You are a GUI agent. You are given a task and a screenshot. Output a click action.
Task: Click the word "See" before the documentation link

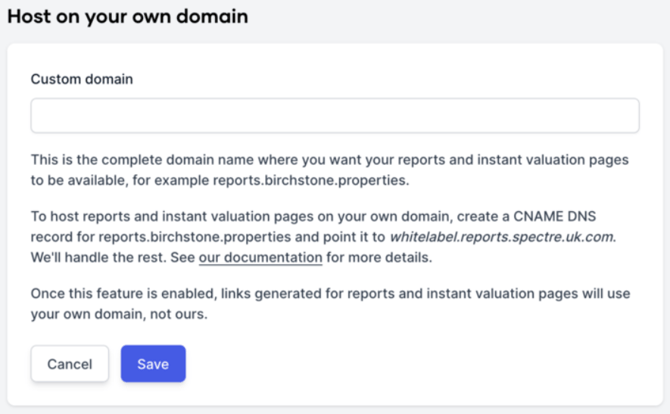point(183,259)
